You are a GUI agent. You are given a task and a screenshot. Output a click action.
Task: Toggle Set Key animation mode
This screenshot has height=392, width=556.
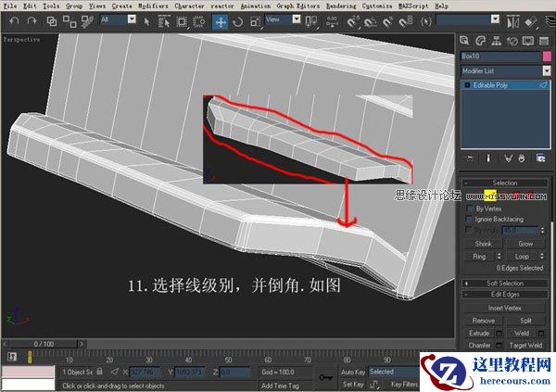pyautogui.click(x=353, y=384)
